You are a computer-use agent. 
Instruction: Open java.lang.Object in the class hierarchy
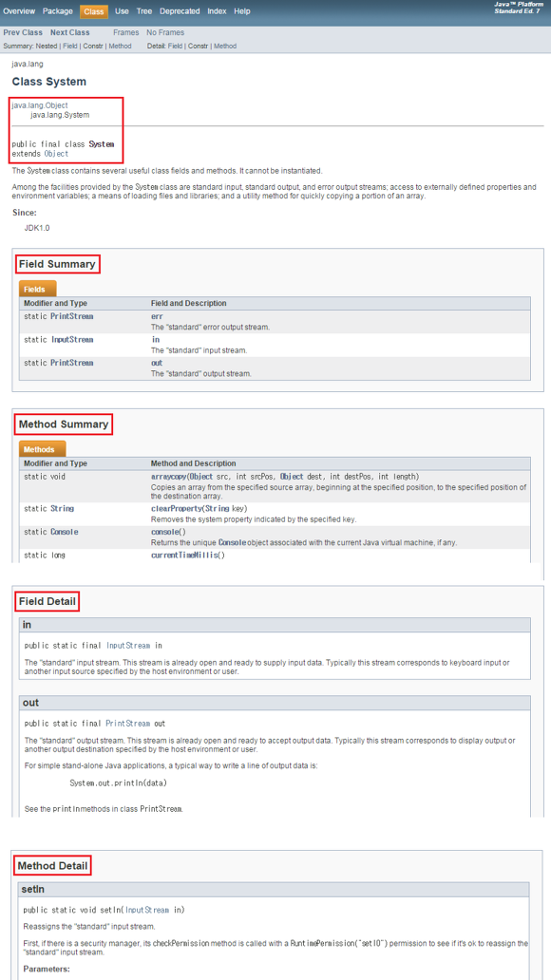(40, 105)
